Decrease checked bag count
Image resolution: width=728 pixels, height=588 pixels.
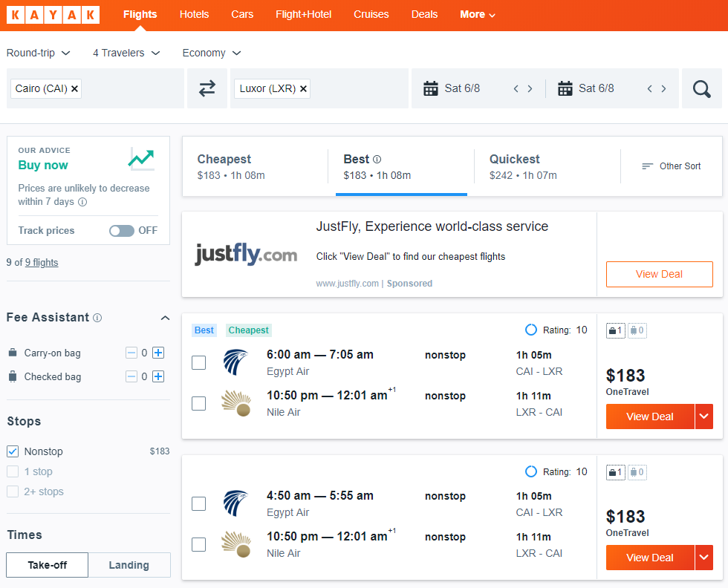point(131,376)
